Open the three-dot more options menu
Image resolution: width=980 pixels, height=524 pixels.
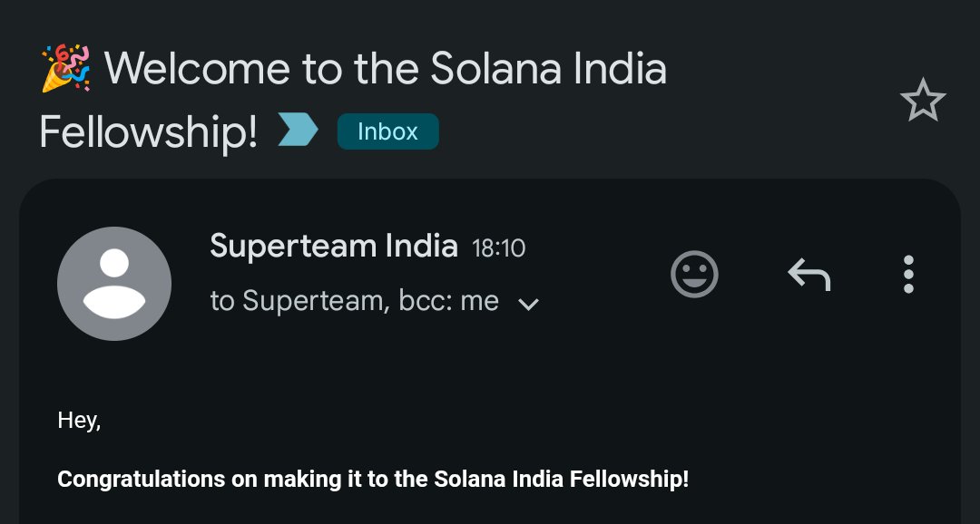(x=907, y=274)
